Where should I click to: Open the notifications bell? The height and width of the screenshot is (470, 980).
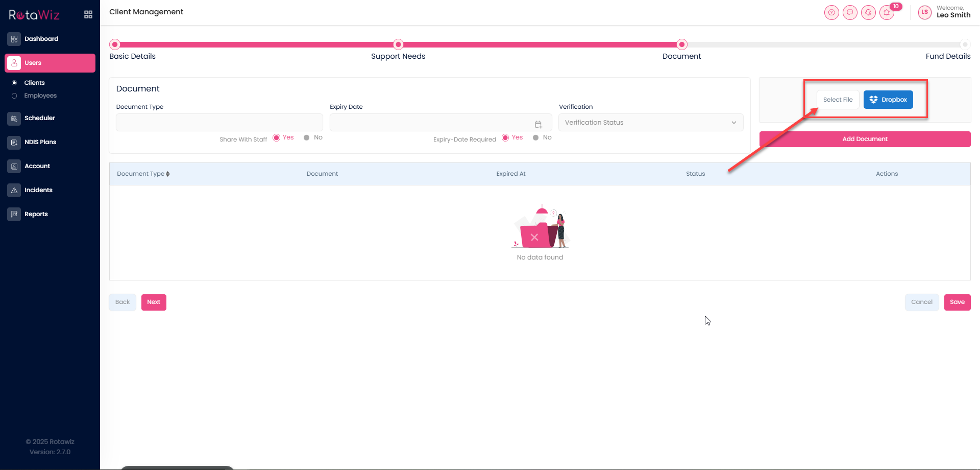pos(887,12)
